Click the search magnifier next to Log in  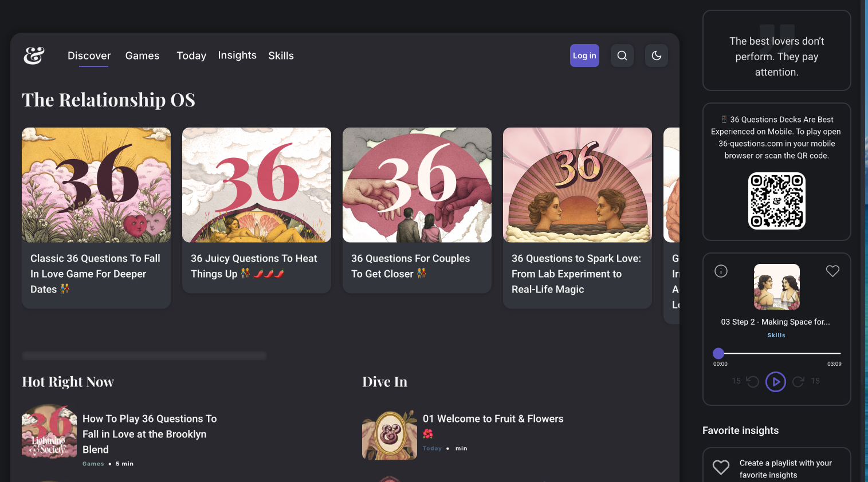(x=622, y=56)
